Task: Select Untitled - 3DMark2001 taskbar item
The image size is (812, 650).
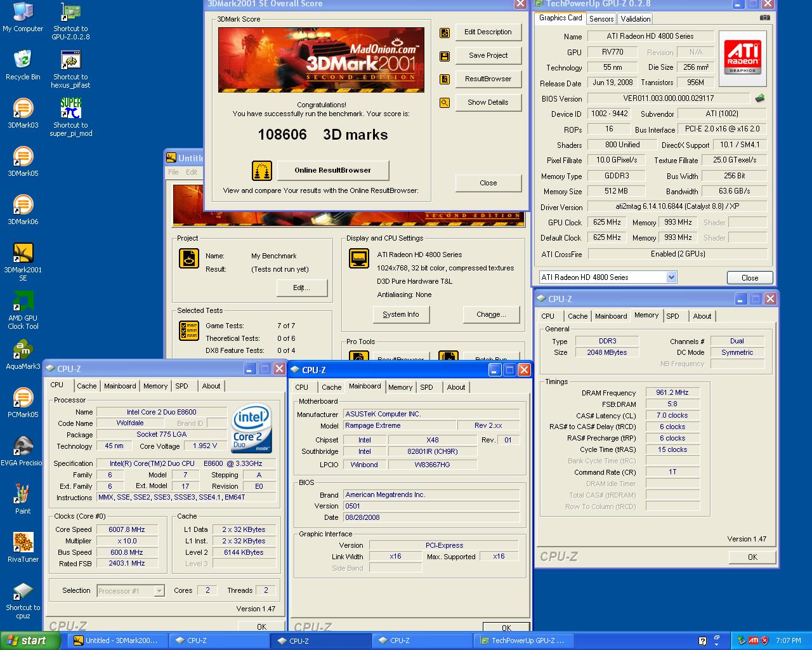Action: click(117, 641)
